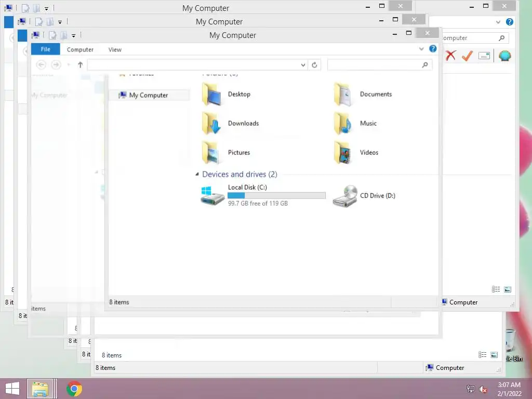Select the CD Drive (D:) icon

point(345,196)
